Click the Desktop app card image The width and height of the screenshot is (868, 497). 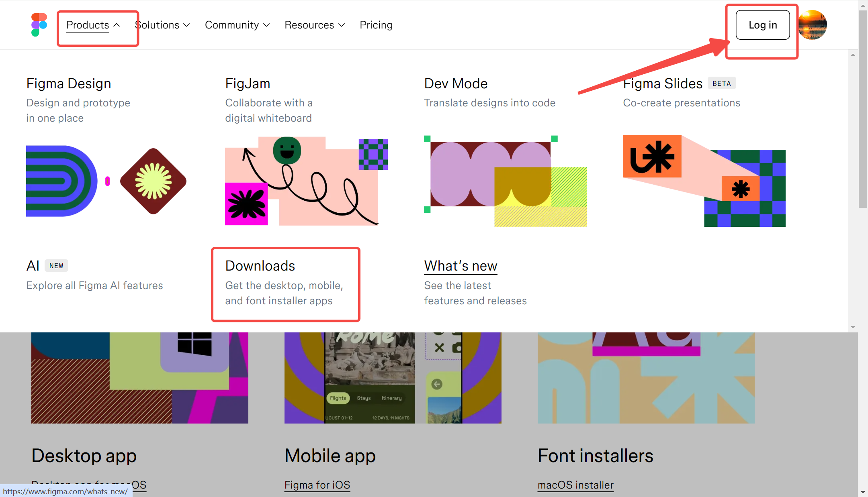pos(140,378)
